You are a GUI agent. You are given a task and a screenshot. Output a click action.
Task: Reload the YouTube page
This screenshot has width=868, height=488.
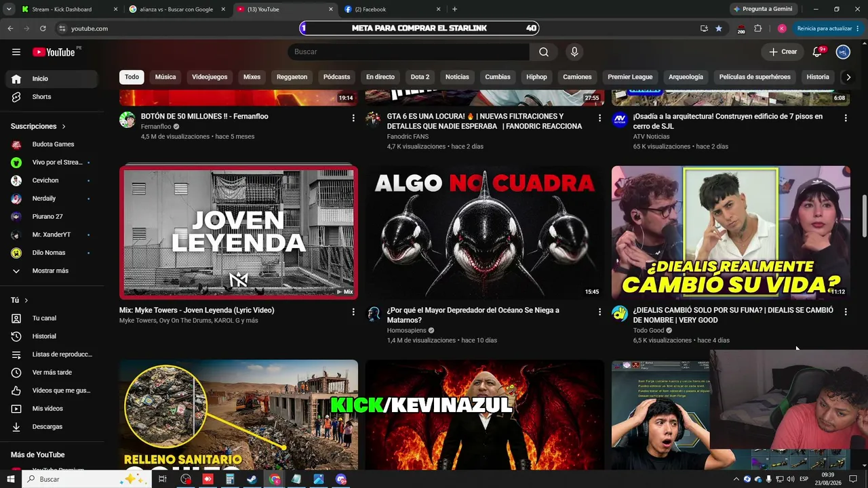tap(43, 28)
